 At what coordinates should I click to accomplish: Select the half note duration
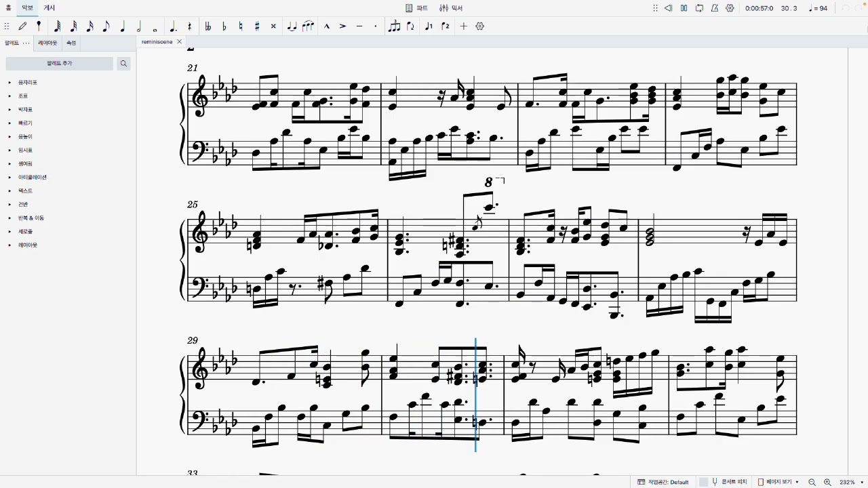tap(139, 26)
